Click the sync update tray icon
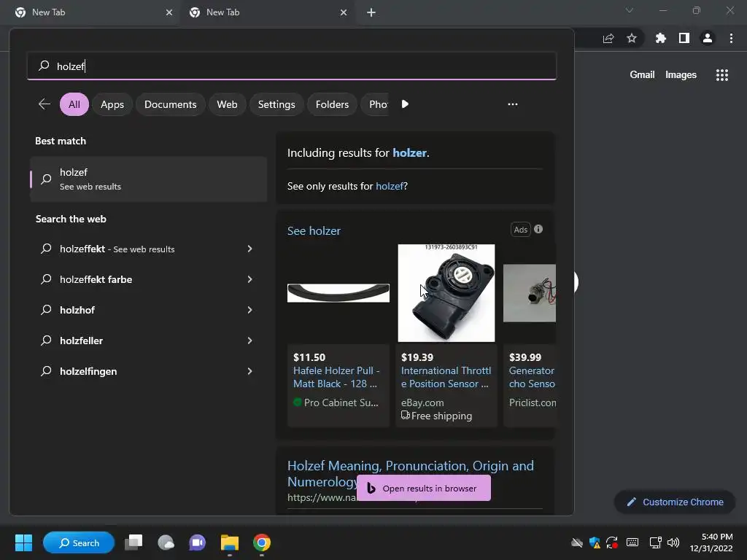The height and width of the screenshot is (560, 747). (612, 542)
